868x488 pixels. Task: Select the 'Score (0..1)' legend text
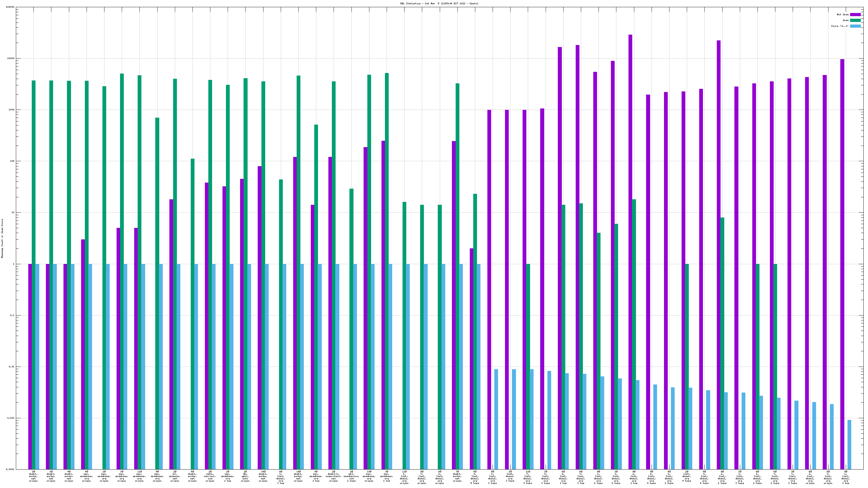839,26
